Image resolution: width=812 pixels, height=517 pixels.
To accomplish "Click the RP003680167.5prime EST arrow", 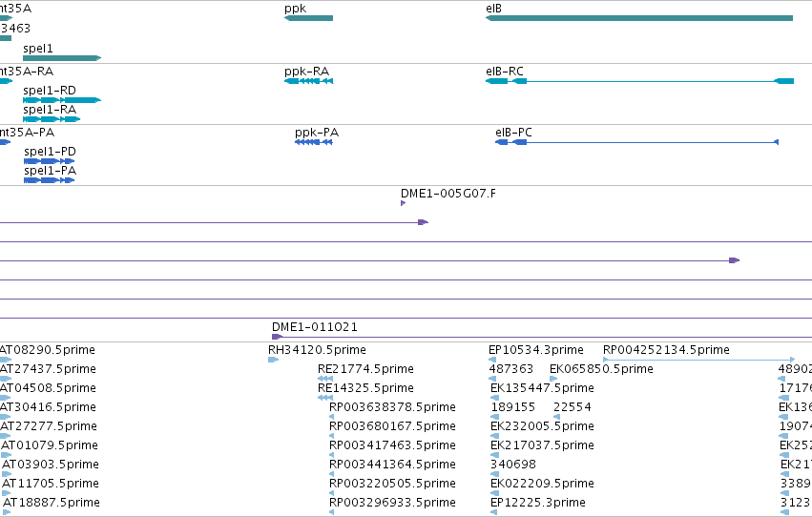I will tap(331, 436).
